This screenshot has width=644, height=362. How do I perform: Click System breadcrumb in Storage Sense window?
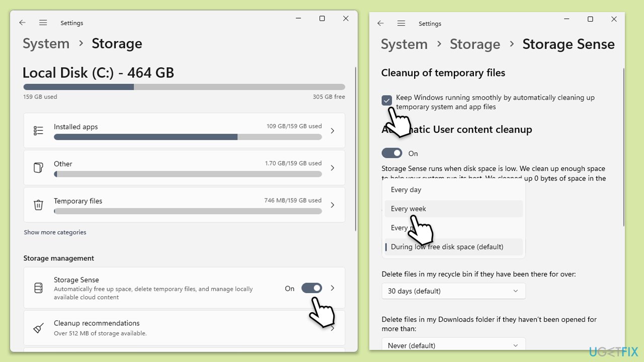(404, 44)
